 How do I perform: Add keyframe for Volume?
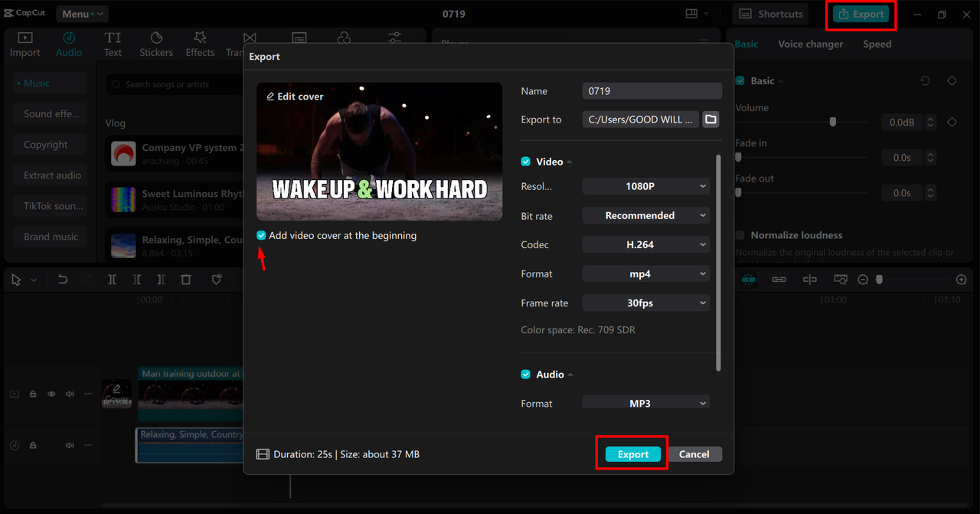click(x=952, y=122)
